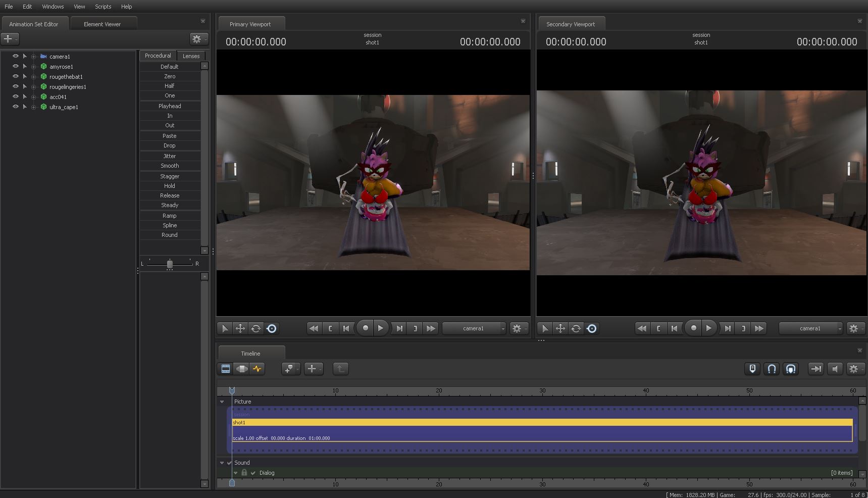868x498 pixels.
Task: Open Animation Set Editor gear settings
Action: (x=197, y=39)
